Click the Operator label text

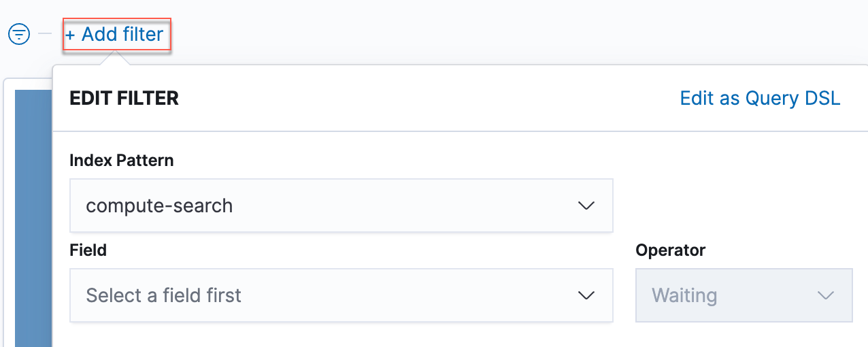670,250
